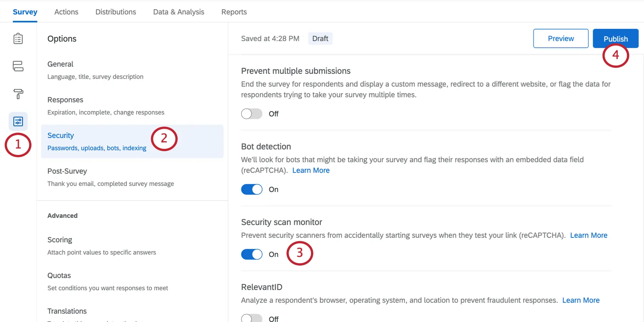
Task: Select General options section
Action: click(95, 70)
